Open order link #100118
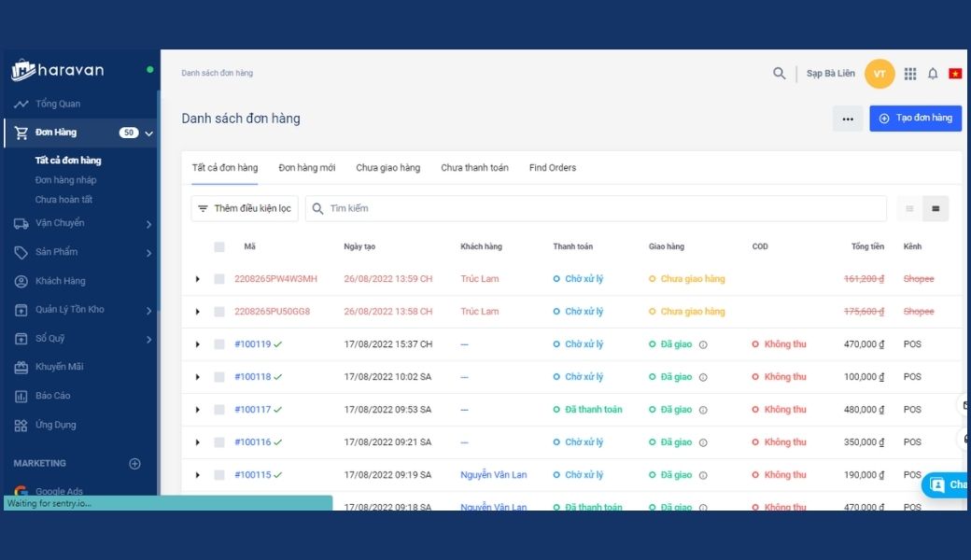971x560 pixels. tap(253, 377)
